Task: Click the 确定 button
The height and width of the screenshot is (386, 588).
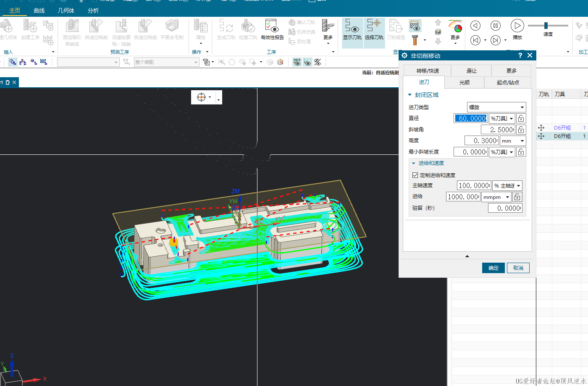Action: pos(493,268)
